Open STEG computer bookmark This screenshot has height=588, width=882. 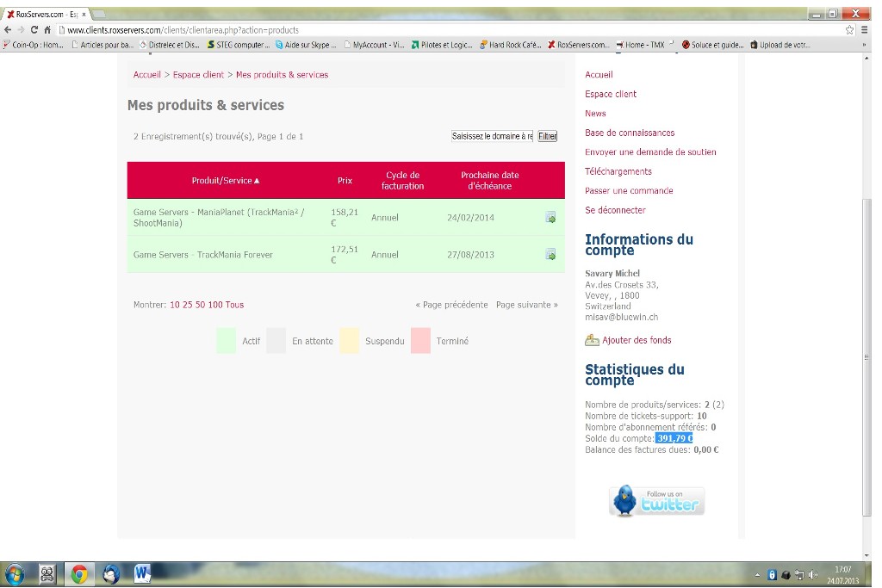coord(239,45)
